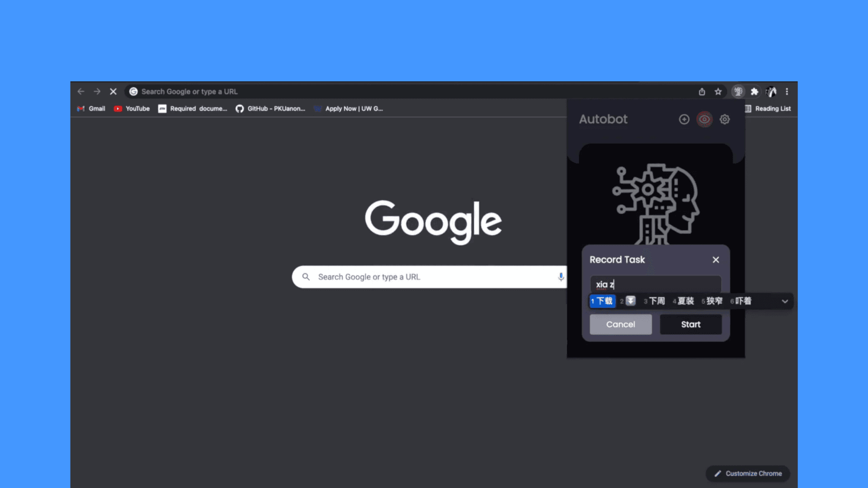Select IME candidate 6 吓着
The width and height of the screenshot is (868, 488).
tap(741, 301)
